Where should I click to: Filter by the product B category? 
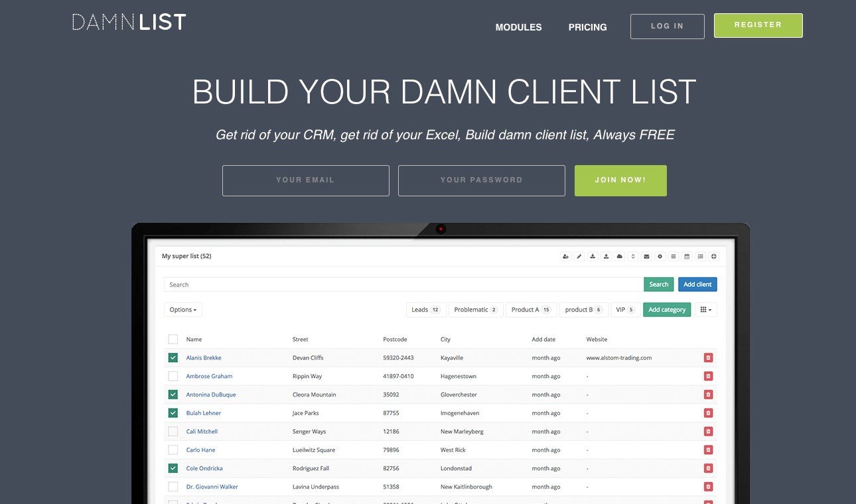click(x=583, y=310)
